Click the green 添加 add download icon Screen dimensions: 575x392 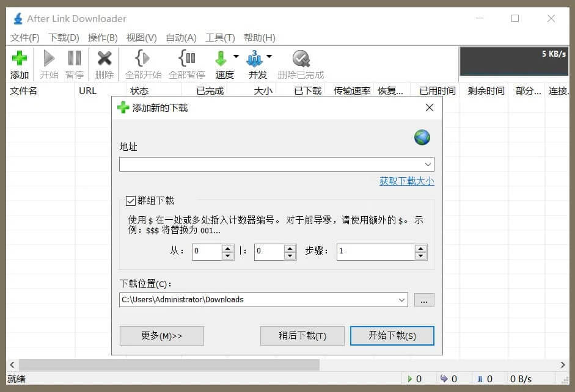pyautogui.click(x=19, y=59)
